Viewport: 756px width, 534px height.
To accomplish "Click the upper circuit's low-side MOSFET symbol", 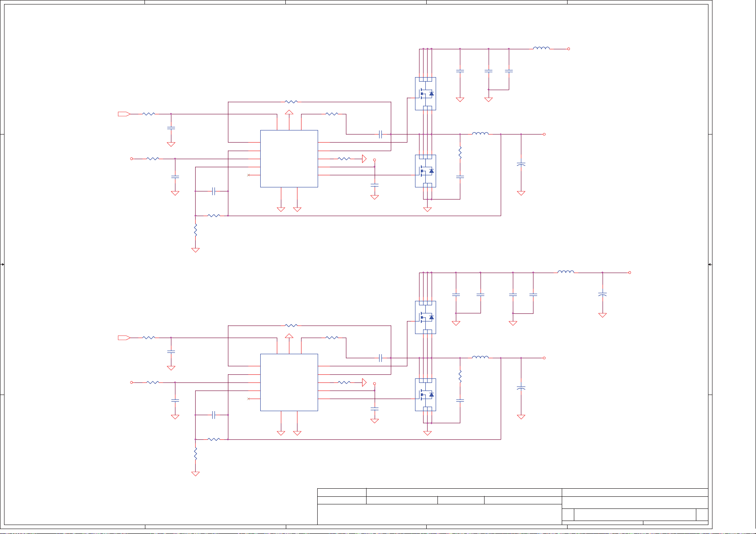I will [425, 171].
